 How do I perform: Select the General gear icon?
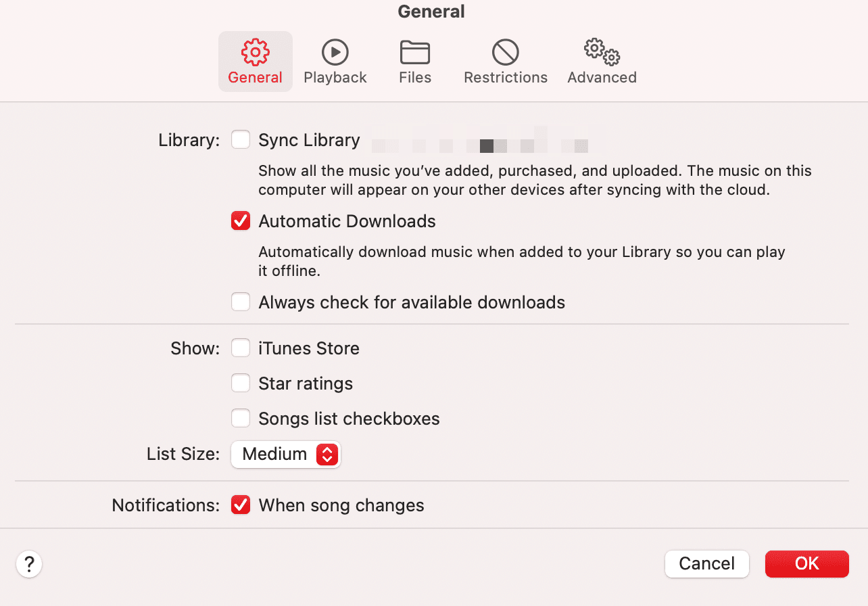pos(256,51)
